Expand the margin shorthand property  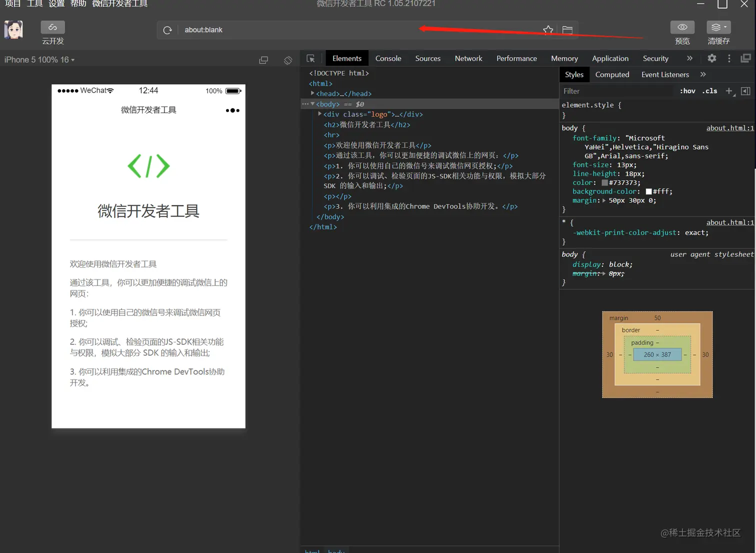coord(604,200)
